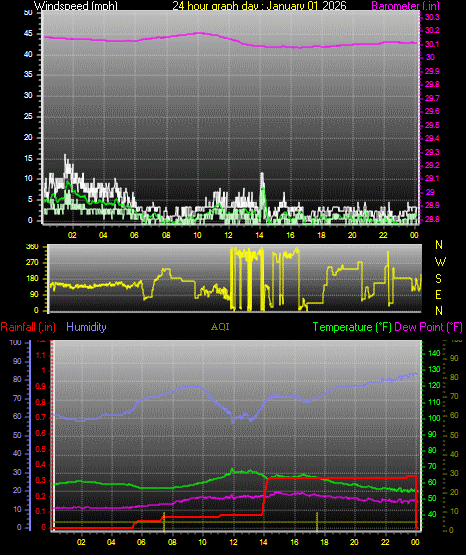The width and height of the screenshot is (466, 555).
Task: Select rainfall axis value 0.5
Action: point(41,449)
